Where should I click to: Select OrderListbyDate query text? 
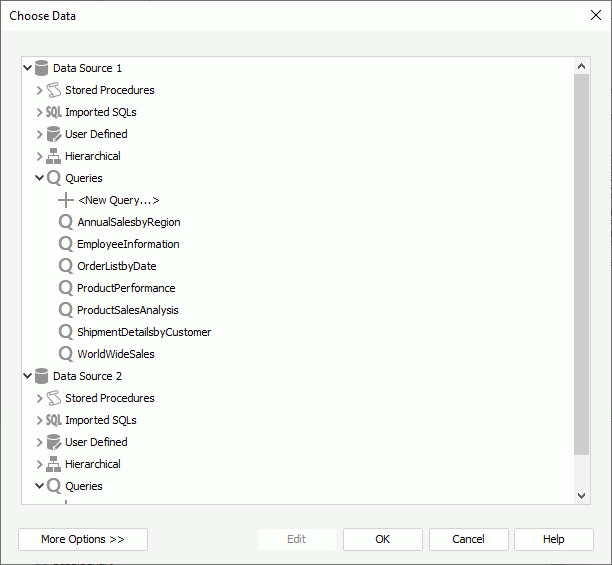tap(117, 266)
